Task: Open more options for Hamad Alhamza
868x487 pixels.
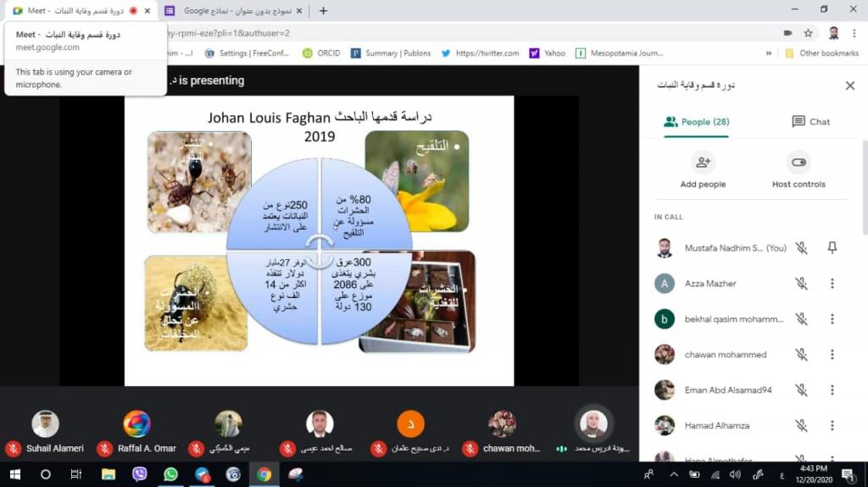Action: coord(832,426)
